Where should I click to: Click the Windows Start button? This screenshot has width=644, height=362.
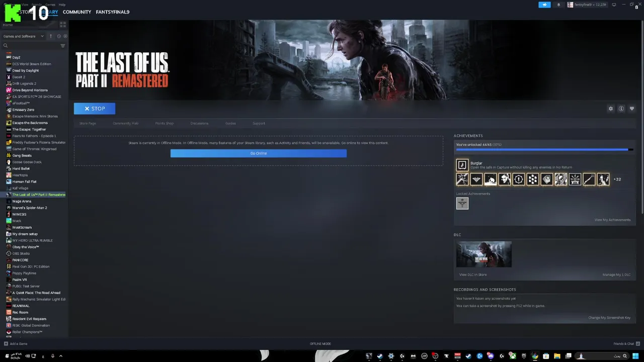pos(635,356)
